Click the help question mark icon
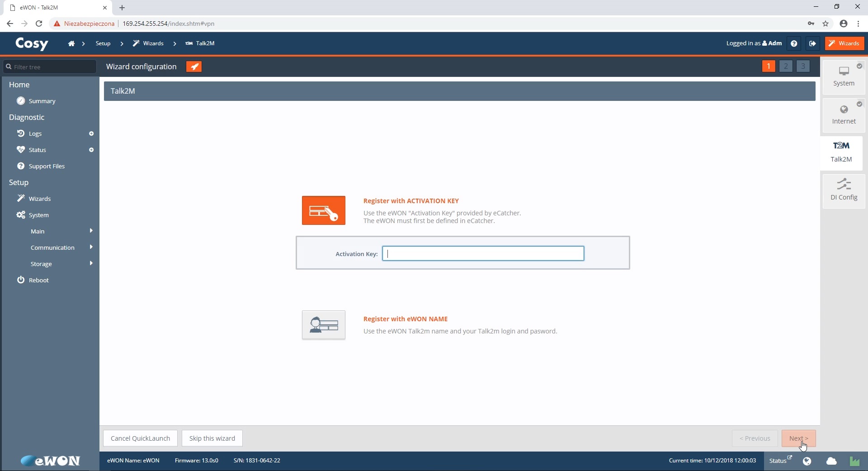The height and width of the screenshot is (471, 868). pyautogui.click(x=794, y=43)
